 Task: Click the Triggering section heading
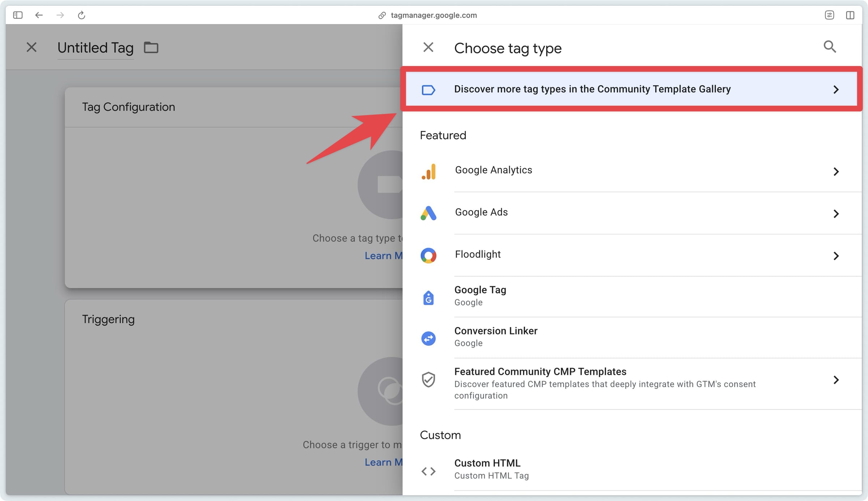tap(108, 319)
